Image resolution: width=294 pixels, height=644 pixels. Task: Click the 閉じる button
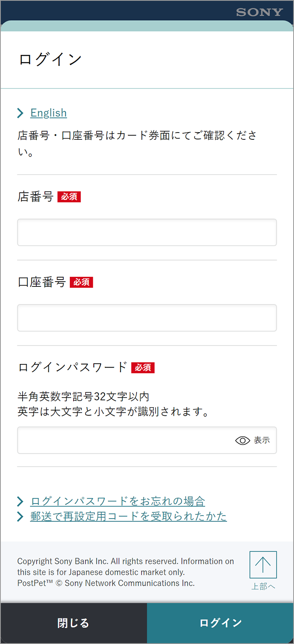(73, 623)
